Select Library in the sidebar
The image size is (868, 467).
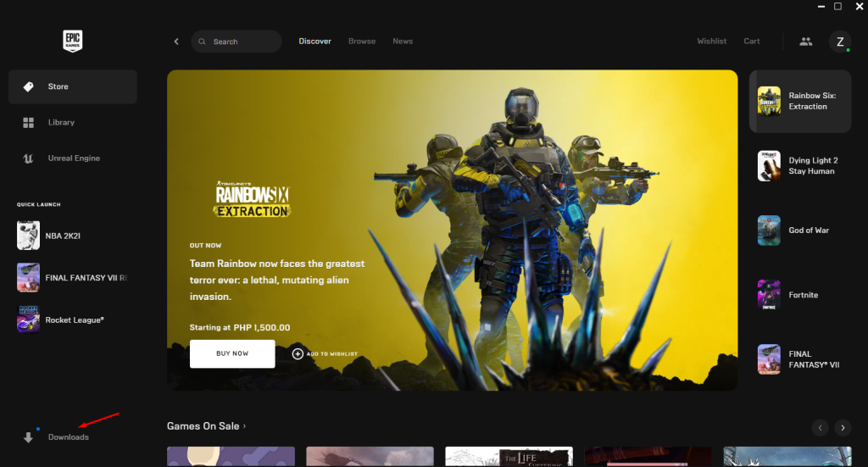pos(73,123)
